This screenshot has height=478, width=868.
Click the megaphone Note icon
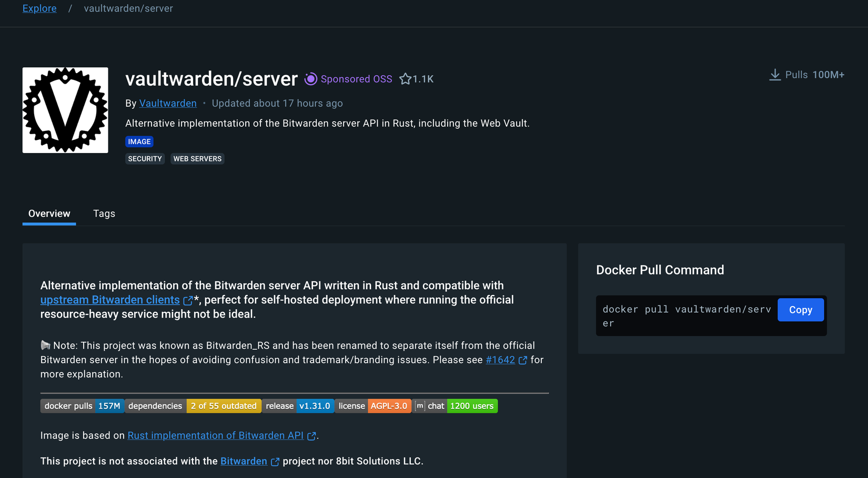[46, 345]
